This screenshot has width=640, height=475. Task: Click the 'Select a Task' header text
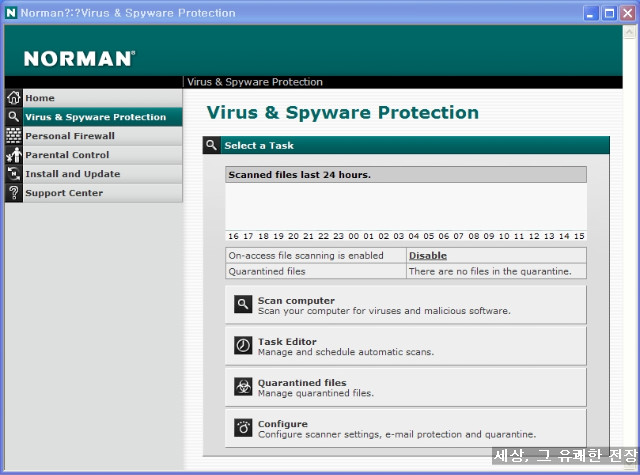click(x=259, y=145)
